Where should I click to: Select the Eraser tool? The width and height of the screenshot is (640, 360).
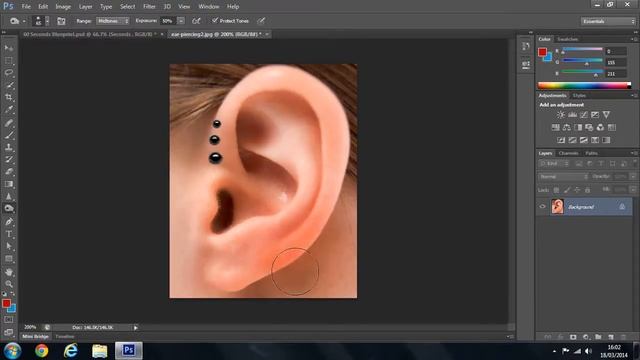tap(9, 172)
